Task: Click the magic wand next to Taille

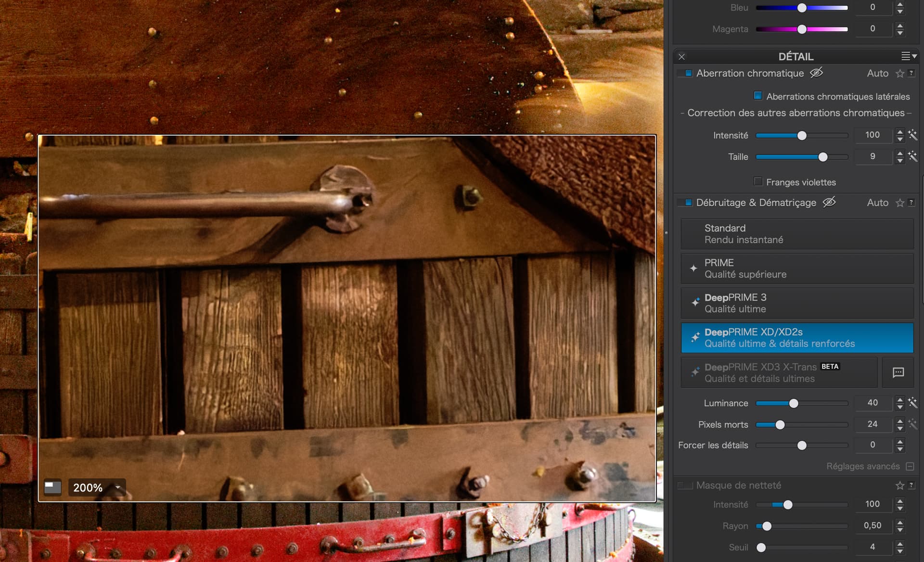Action: [912, 156]
